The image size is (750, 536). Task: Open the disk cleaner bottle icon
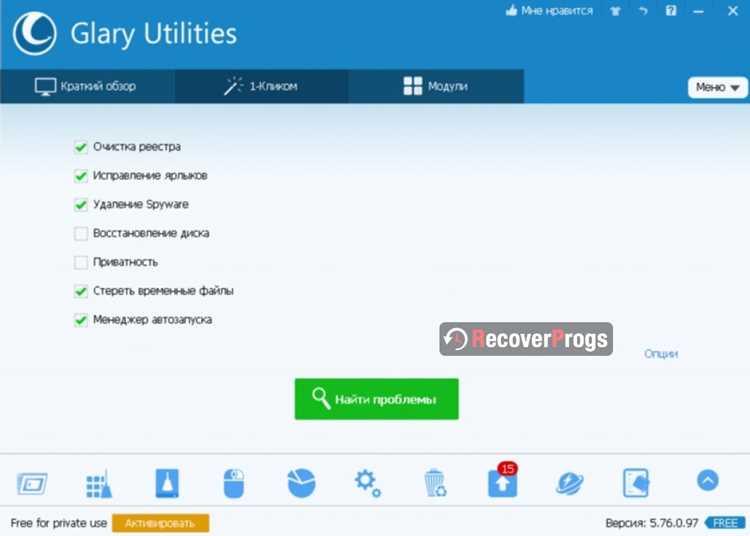[x=167, y=483]
